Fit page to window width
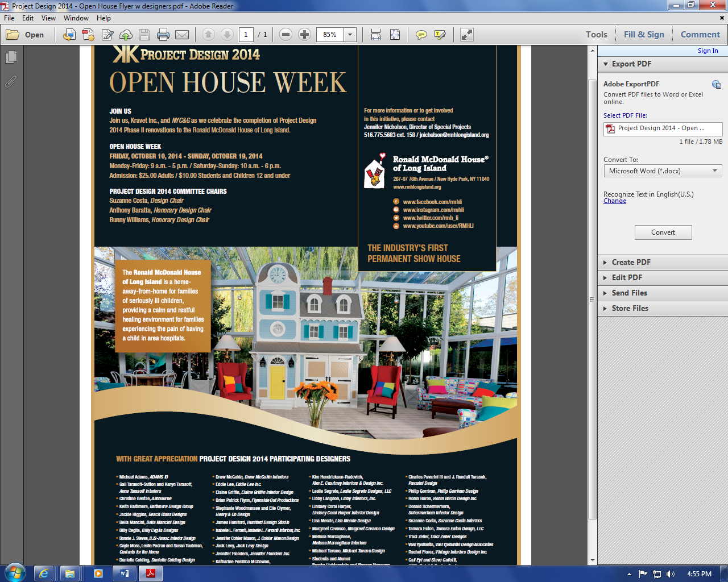The height and width of the screenshot is (582, 728). pos(376,35)
